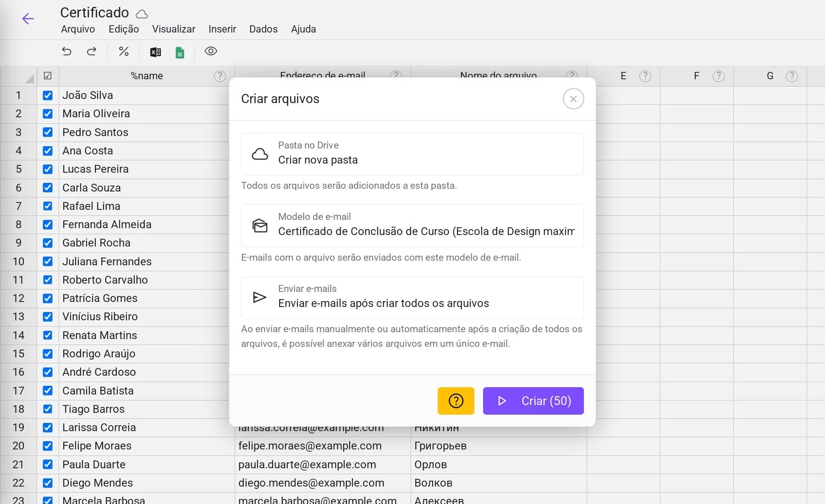Uncheck the João Silva row checkbox
Screen dimensions: 825x504
pos(48,95)
